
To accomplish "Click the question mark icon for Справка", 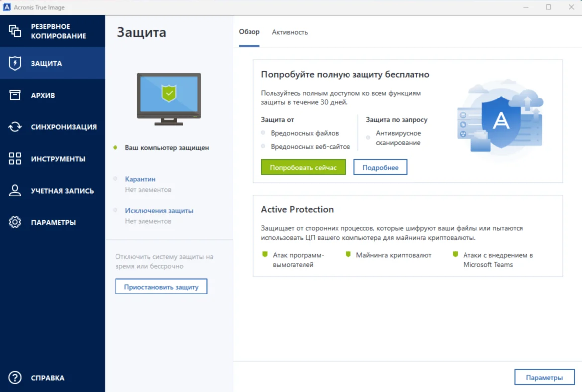I will click(15, 378).
